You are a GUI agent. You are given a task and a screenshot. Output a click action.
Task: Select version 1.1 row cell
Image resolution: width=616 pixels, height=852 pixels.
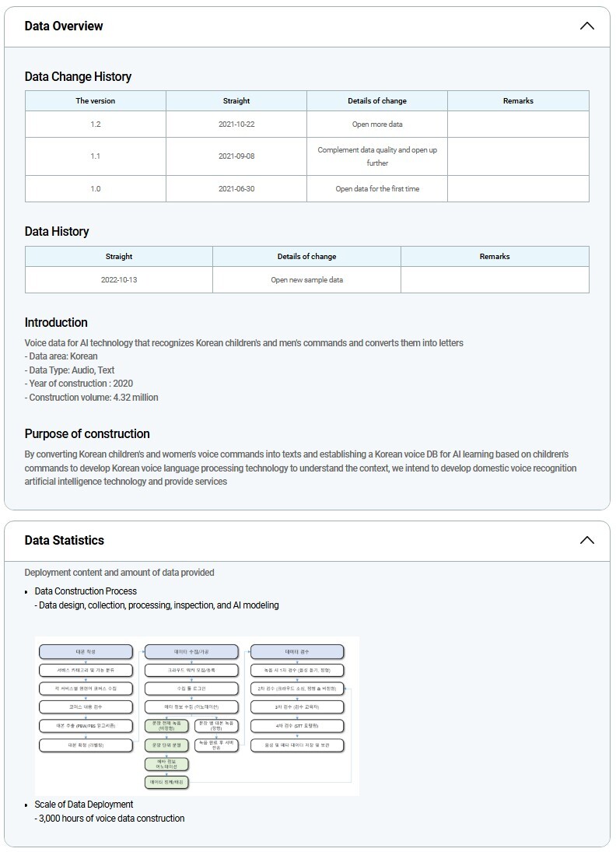click(95, 156)
